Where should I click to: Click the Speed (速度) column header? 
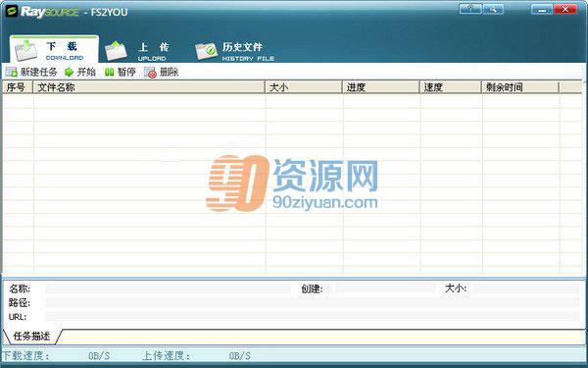450,87
